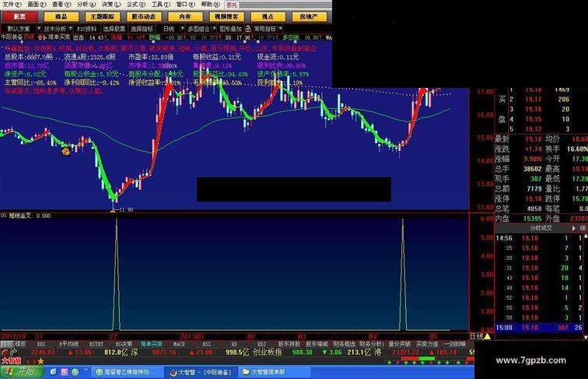Image resolution: width=588 pixels, height=379 pixels.
Task: Expand the 常用指标 dropdown arrow
Action: [280, 29]
